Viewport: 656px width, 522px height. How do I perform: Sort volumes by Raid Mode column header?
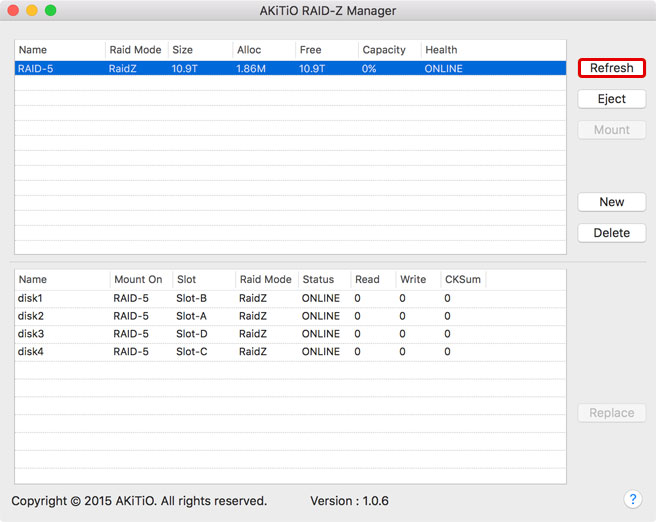(135, 50)
